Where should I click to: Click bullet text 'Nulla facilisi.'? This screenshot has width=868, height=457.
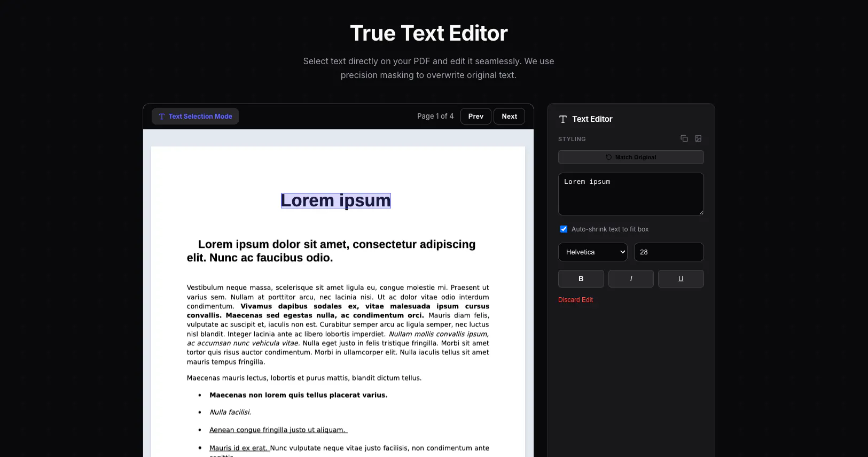click(230, 413)
